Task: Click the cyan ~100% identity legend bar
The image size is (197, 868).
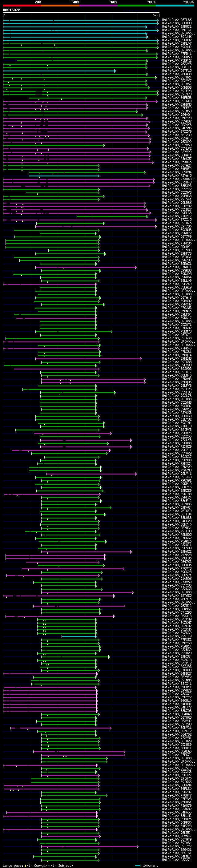Action: [x=175, y=6]
